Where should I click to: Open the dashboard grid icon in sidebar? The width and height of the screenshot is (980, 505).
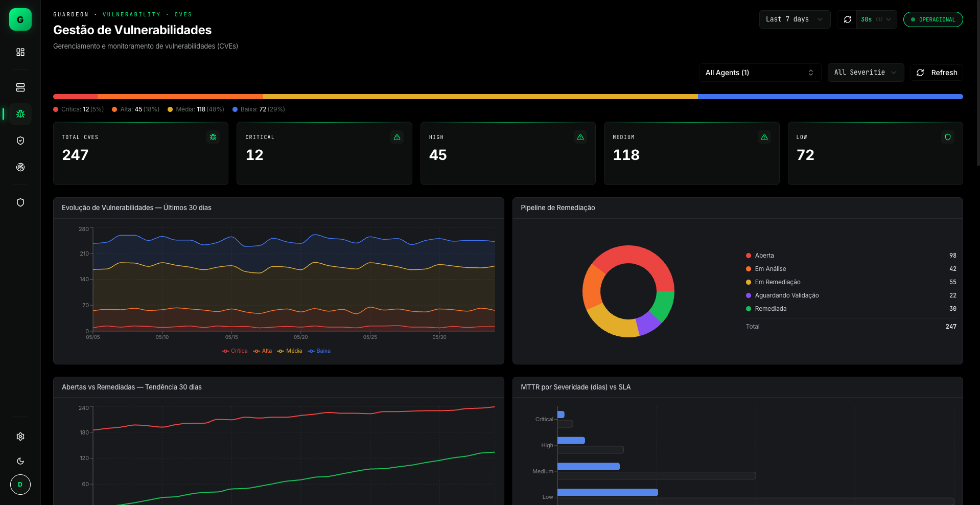(20, 52)
